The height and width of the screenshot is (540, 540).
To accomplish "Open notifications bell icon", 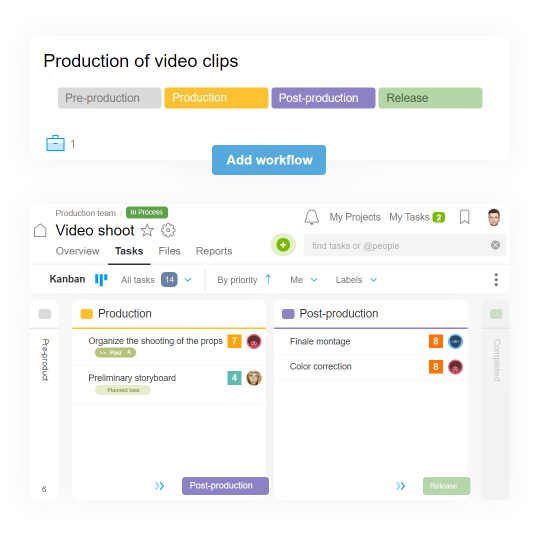I will (x=311, y=217).
